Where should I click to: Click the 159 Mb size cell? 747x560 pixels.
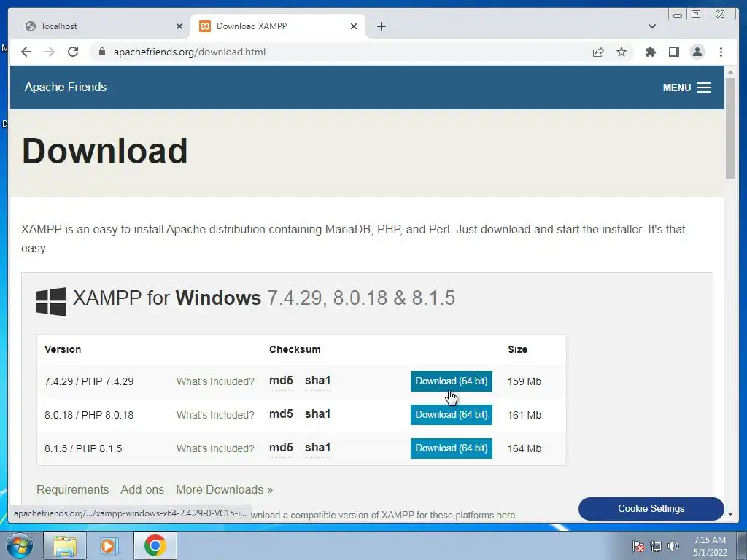click(524, 381)
